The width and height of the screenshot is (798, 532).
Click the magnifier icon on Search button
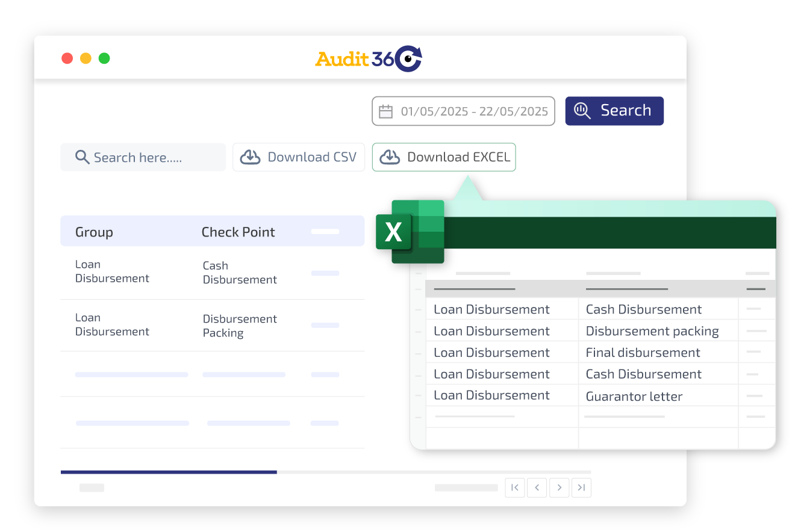pyautogui.click(x=582, y=111)
